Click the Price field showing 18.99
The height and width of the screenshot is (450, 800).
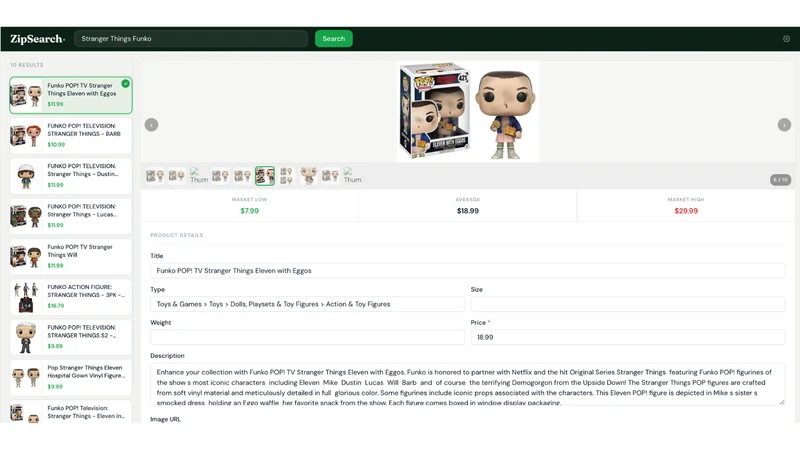point(628,337)
